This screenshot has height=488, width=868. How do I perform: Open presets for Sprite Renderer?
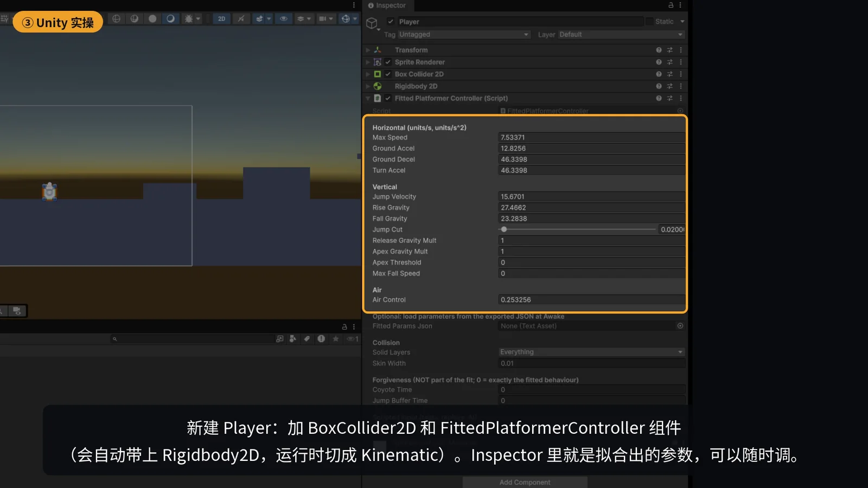click(x=670, y=62)
